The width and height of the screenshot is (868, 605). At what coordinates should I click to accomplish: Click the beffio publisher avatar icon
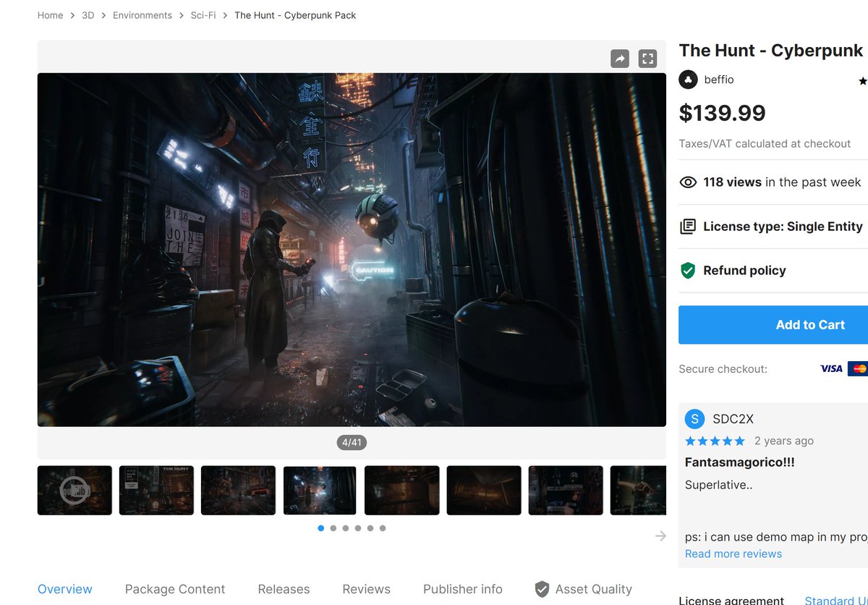(687, 80)
